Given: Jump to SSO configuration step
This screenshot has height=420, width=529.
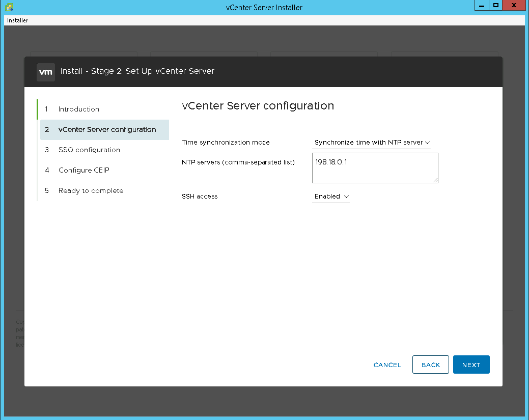Looking at the screenshot, I should 89,150.
